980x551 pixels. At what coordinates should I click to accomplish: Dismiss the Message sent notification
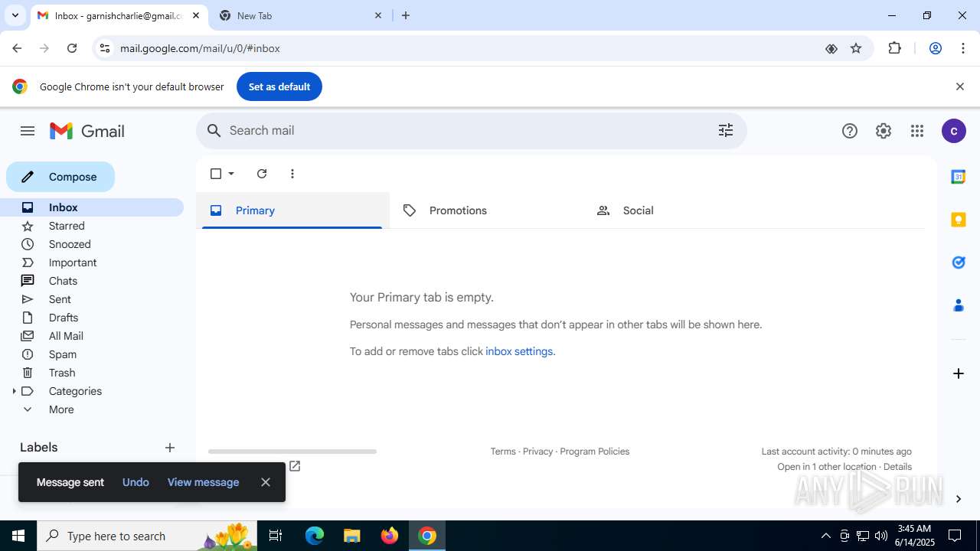click(x=266, y=482)
